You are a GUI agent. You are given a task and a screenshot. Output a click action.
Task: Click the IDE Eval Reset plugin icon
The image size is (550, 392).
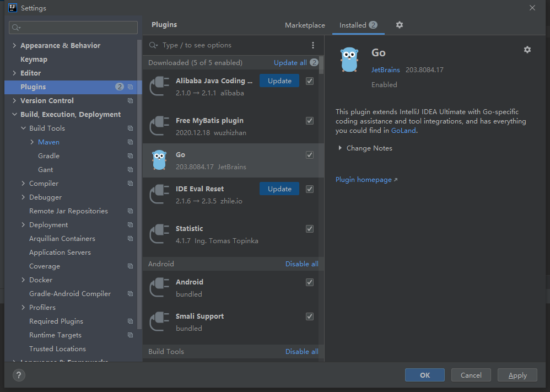pos(159,194)
